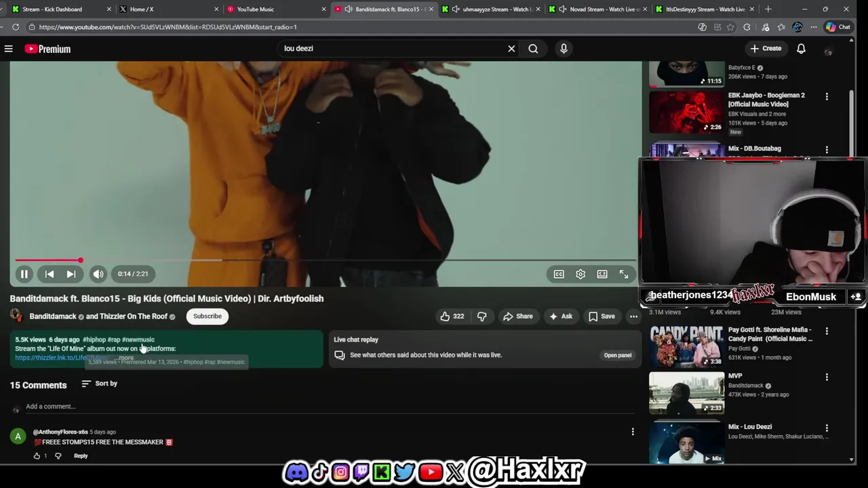The image size is (868, 488).
Task: Open the browser extensions icon
Action: pos(747,27)
